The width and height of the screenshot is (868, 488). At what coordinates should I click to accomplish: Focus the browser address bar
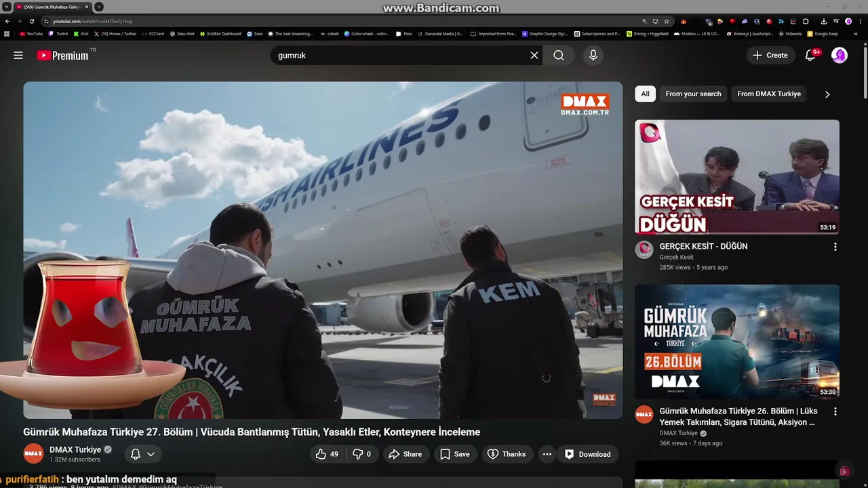tap(339, 22)
